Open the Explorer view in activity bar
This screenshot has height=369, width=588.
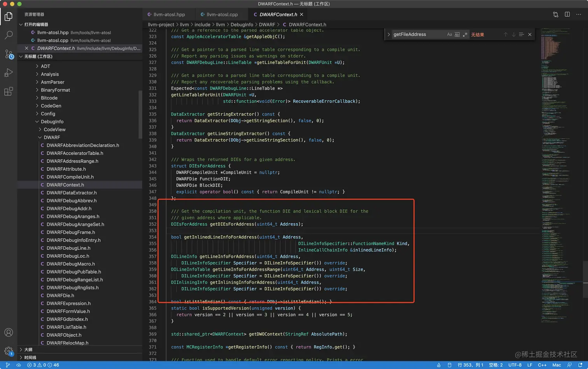9,16
